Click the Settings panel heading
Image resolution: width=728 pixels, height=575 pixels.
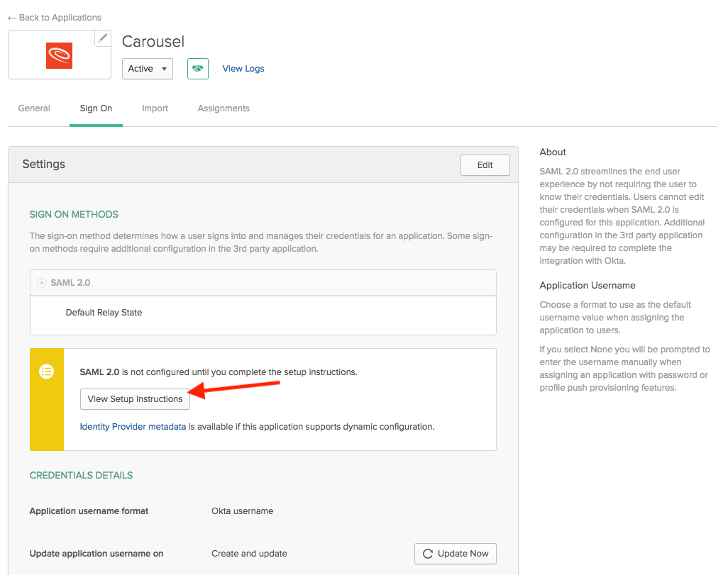[x=44, y=164]
